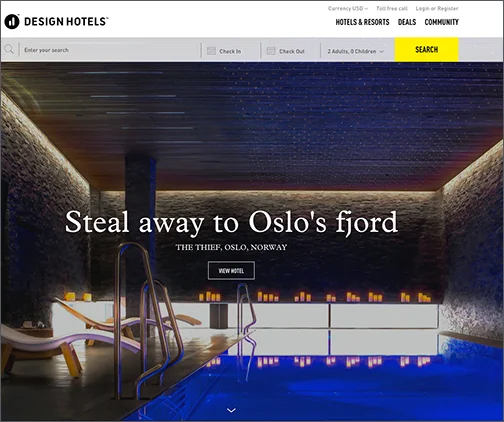Click the arrow beside guest count
504x422 pixels.
[x=382, y=52]
